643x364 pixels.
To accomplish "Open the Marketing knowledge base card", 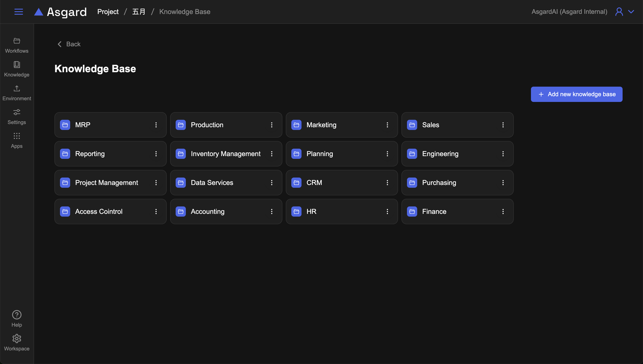I will 321,125.
